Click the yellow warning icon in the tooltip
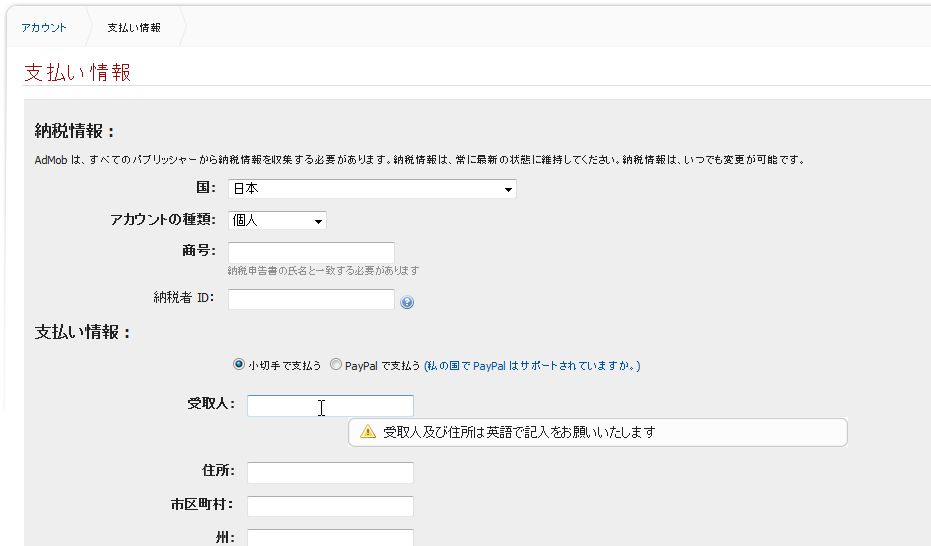The width and height of the screenshot is (931, 546). click(368, 432)
